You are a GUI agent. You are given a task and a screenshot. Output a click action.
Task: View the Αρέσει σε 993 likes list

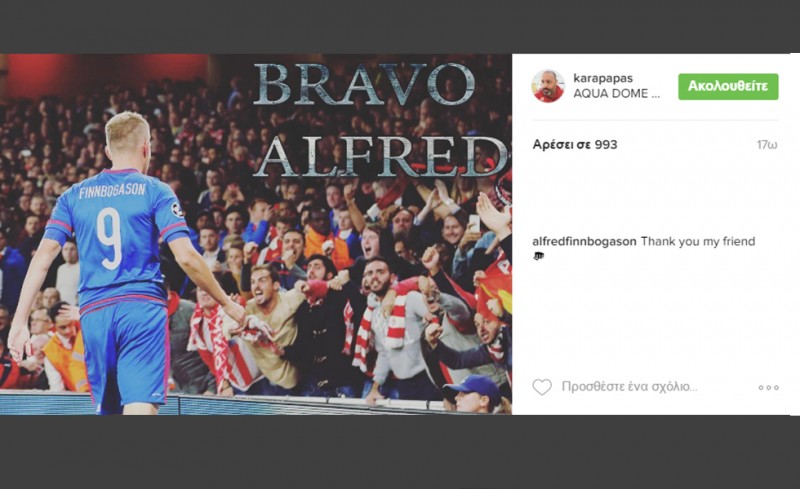(574, 144)
